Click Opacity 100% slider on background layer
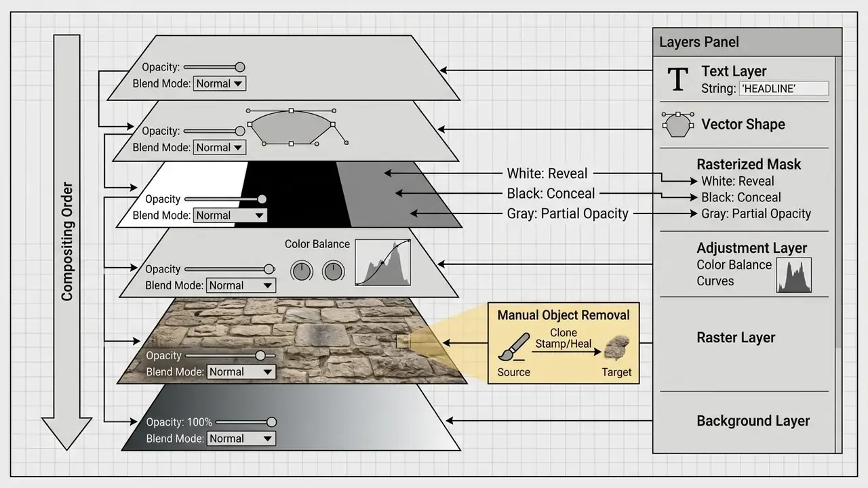Image resolution: width=868 pixels, height=488 pixels. click(246, 422)
